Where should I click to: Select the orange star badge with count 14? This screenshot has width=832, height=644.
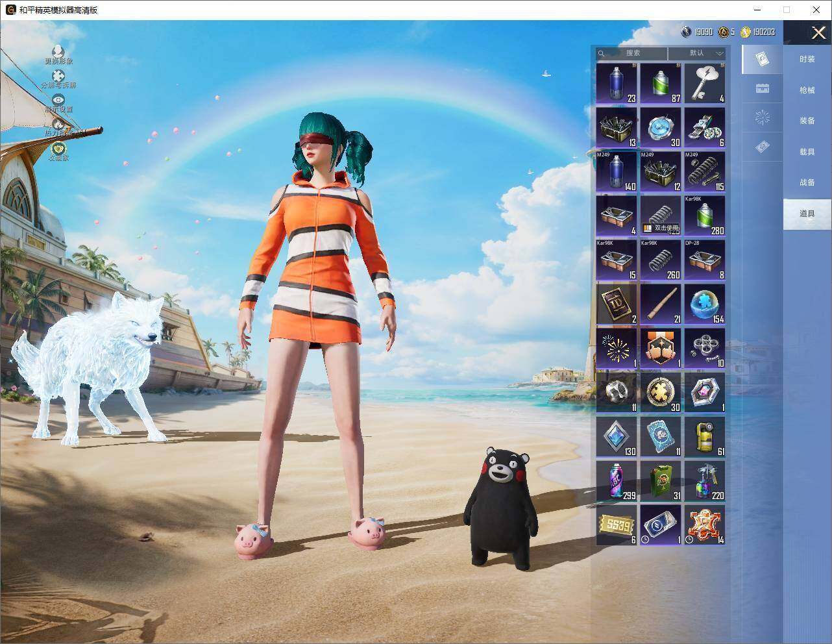click(x=705, y=525)
